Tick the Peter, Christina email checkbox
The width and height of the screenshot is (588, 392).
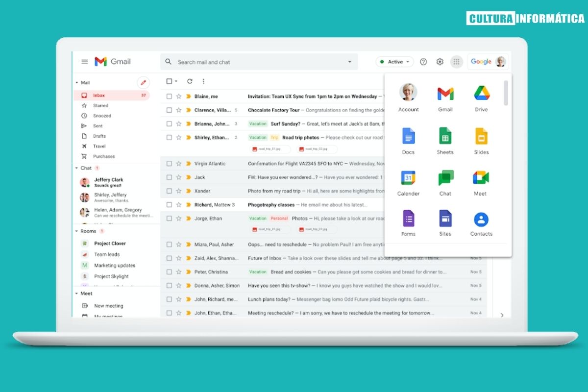tap(169, 272)
